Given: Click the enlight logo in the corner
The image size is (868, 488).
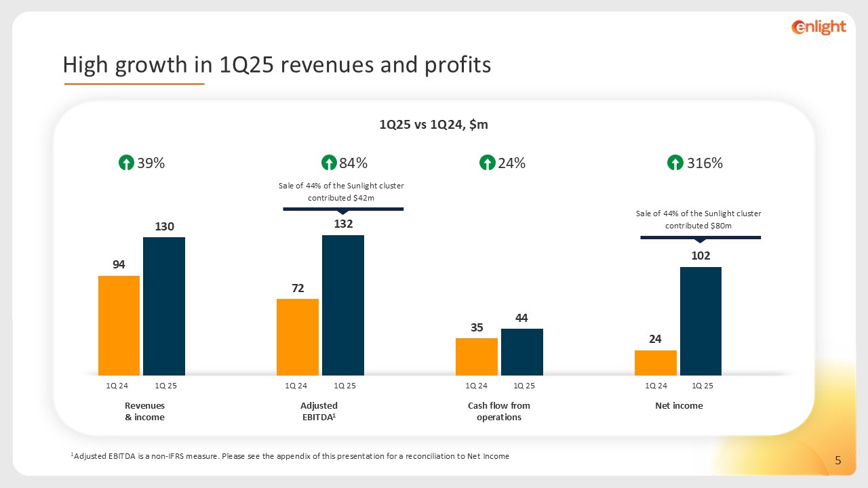Looking at the screenshot, I should 818,27.
